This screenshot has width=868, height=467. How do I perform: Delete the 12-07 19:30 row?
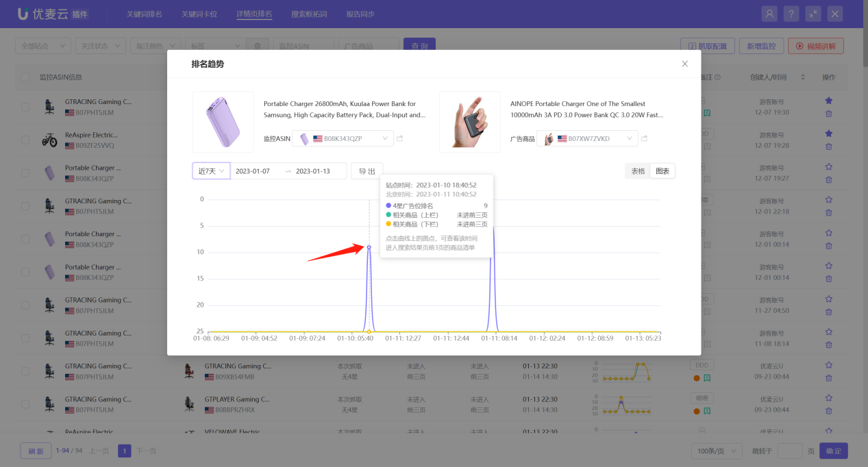[x=828, y=114]
